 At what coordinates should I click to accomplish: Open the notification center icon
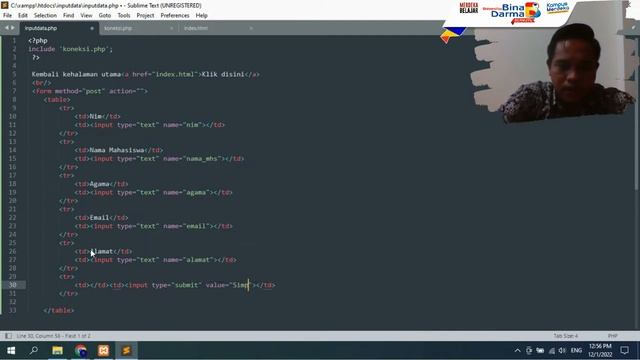[624, 351]
